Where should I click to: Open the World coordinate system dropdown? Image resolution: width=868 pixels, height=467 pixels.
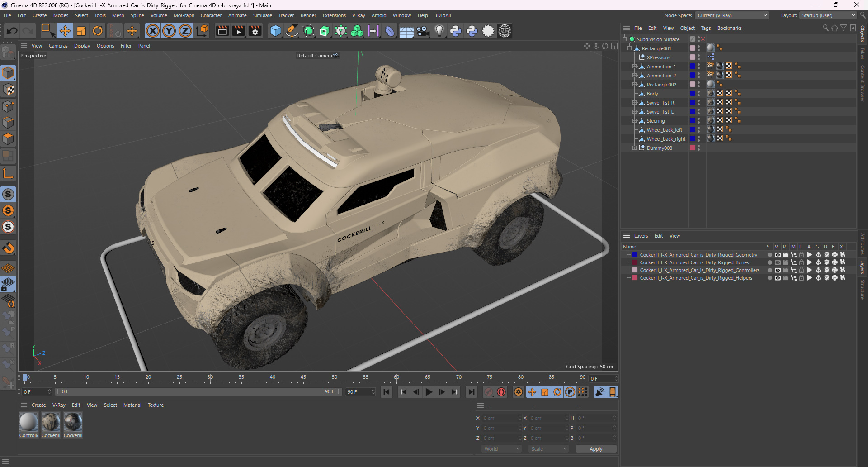tap(501, 449)
